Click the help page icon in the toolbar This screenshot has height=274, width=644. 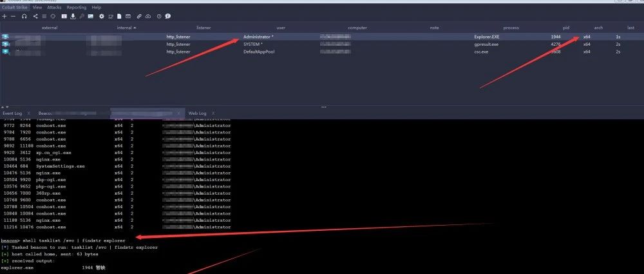click(x=159, y=17)
